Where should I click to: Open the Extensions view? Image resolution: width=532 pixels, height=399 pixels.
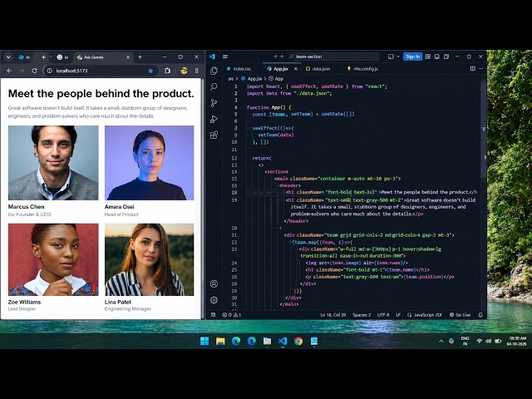[214, 135]
